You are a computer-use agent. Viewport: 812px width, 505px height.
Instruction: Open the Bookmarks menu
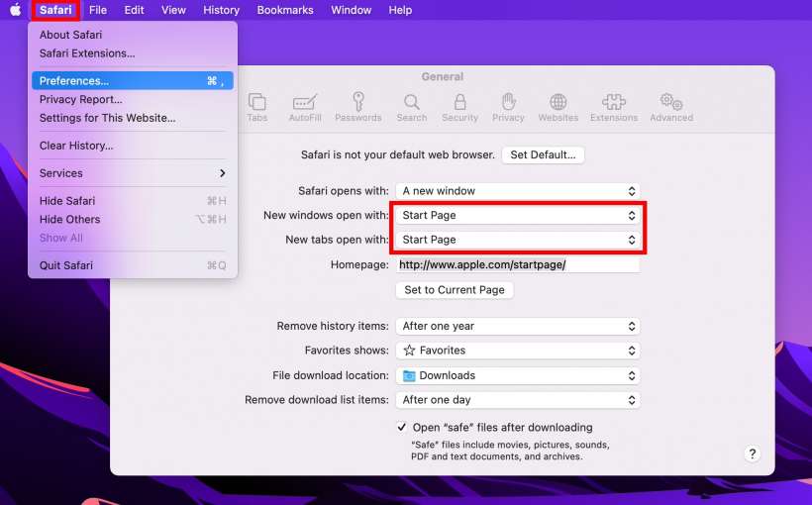pyautogui.click(x=285, y=10)
